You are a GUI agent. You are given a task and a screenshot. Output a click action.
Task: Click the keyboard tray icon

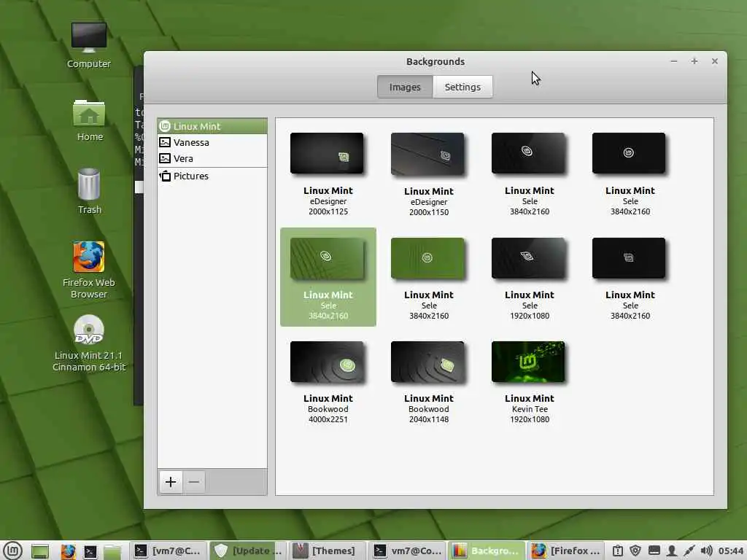(x=654, y=551)
